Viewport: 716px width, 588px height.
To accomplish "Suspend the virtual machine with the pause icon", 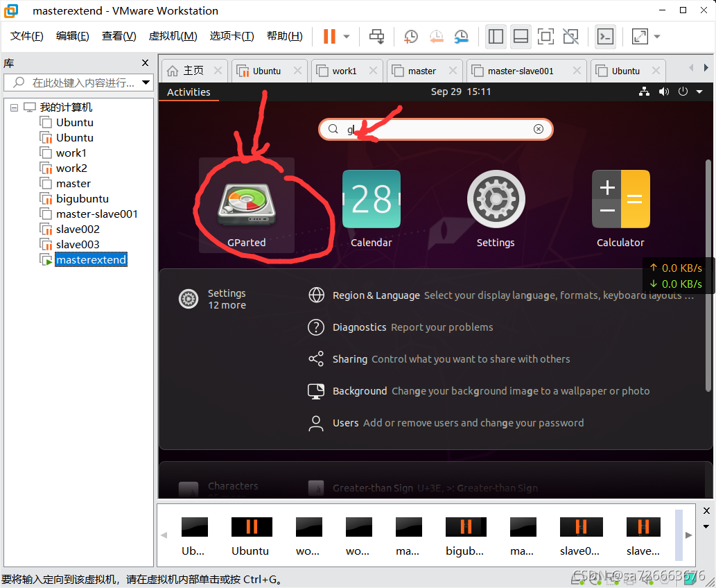I will [329, 36].
